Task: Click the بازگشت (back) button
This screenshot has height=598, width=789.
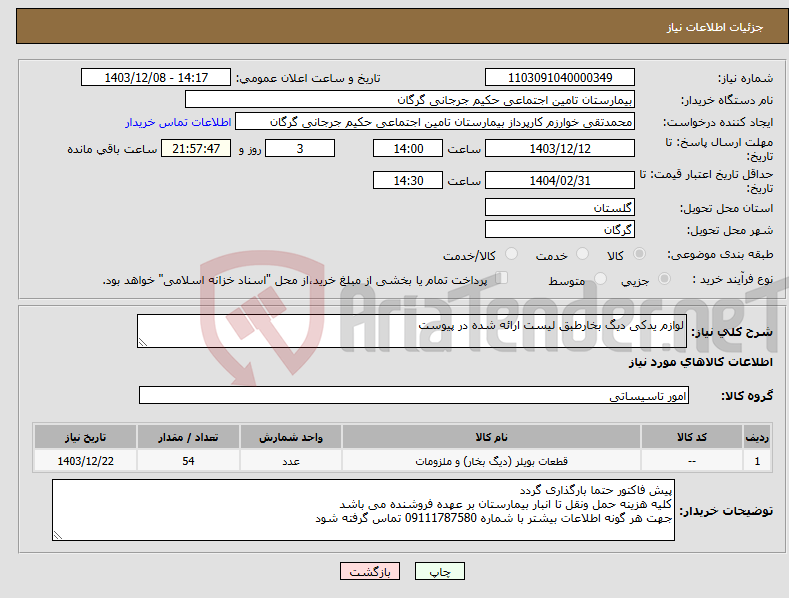Action: [370, 571]
